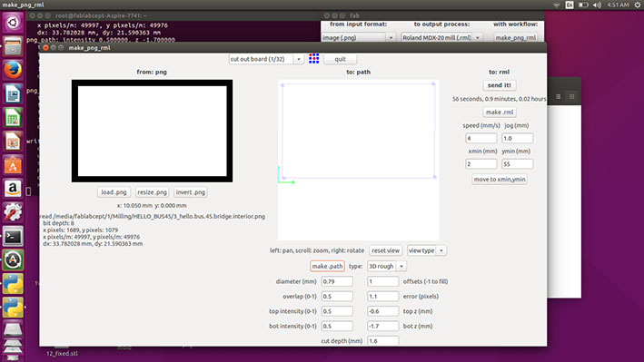Open system gear menu in top bar
Screen dimensions: 644x362
[638, 5]
